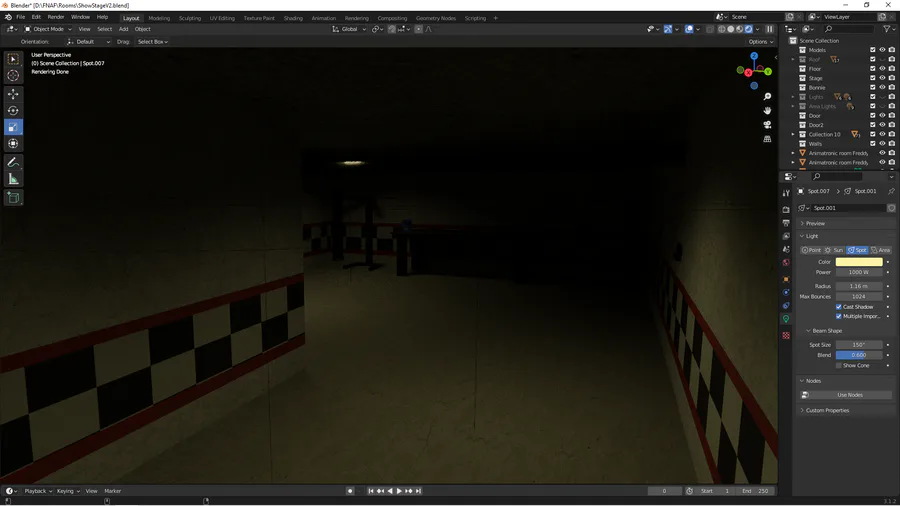The width and height of the screenshot is (900, 506).
Task: Expand the Preview panel
Action: (814, 223)
